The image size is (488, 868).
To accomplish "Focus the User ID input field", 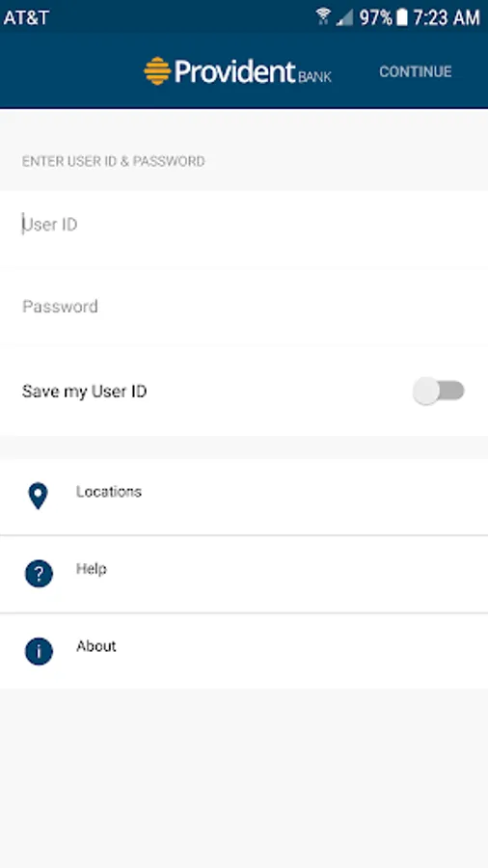I will click(x=244, y=225).
